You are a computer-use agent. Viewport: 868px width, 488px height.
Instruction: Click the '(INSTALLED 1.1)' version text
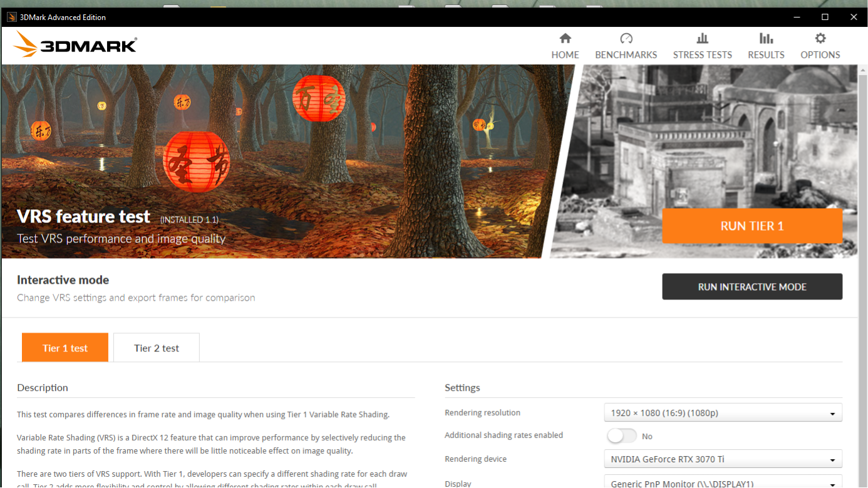tap(189, 220)
